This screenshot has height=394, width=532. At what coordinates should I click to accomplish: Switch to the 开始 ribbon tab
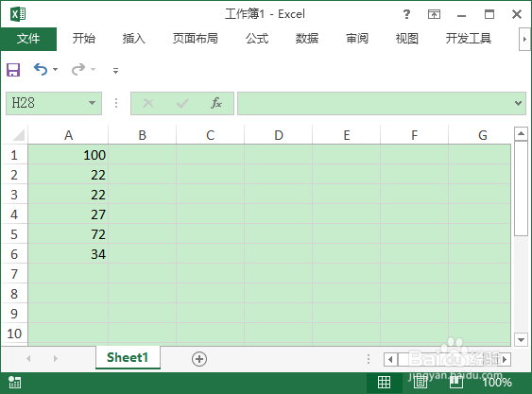click(84, 39)
